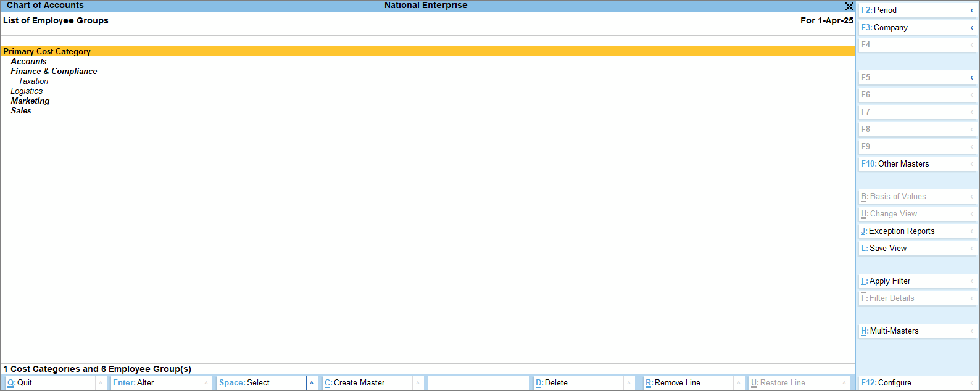This screenshot has width=980, height=391.
Task: Click Create Master in bottom bar
Action: click(367, 383)
